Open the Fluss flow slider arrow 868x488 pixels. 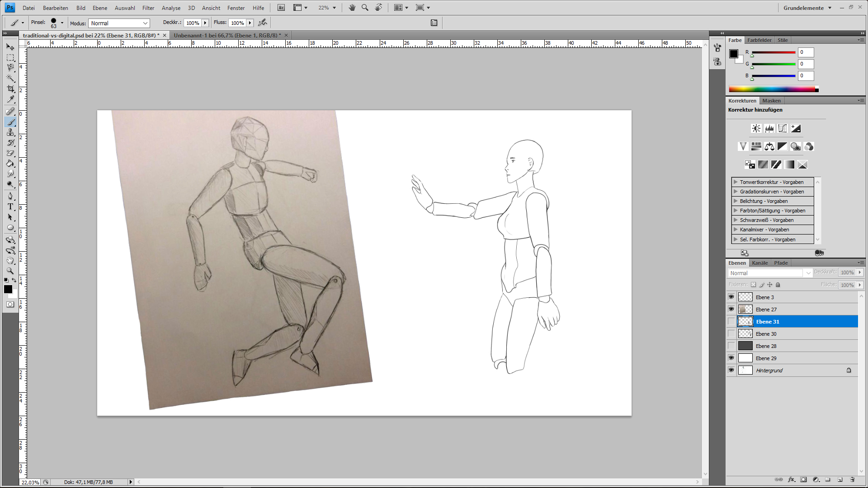point(250,23)
